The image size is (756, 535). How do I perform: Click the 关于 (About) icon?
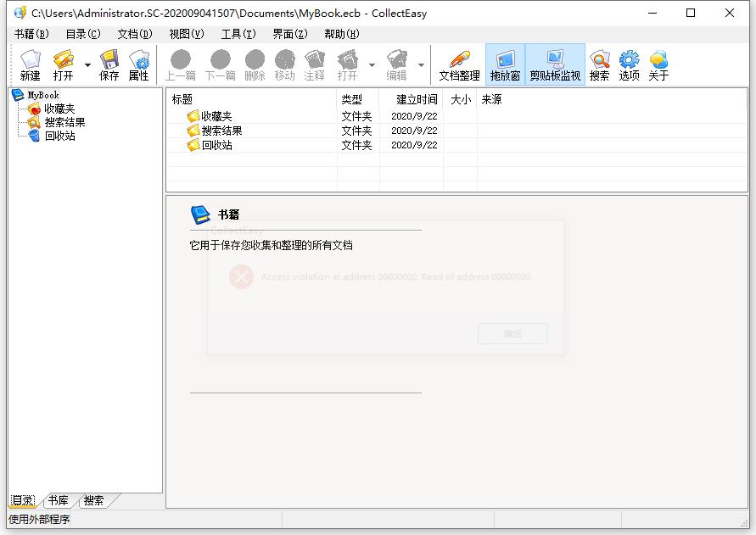click(658, 64)
